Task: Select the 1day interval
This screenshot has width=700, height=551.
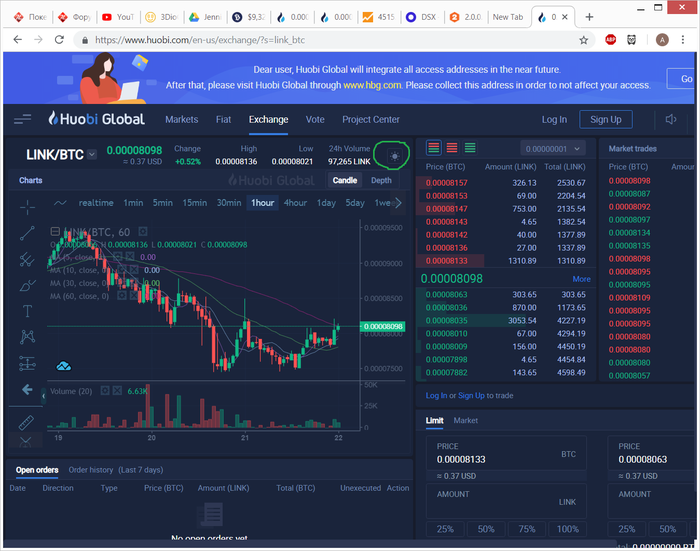Action: click(x=326, y=203)
